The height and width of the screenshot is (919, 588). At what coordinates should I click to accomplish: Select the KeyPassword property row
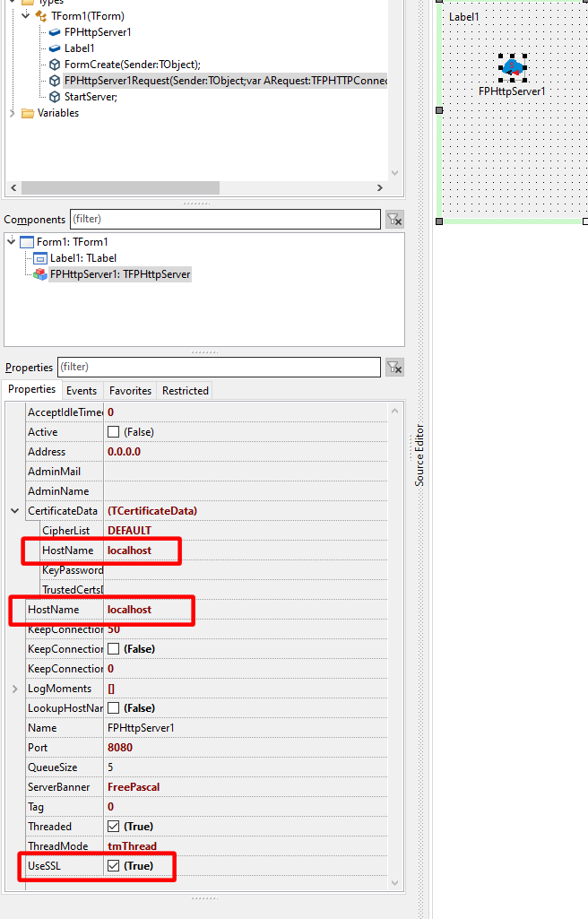pos(213,570)
